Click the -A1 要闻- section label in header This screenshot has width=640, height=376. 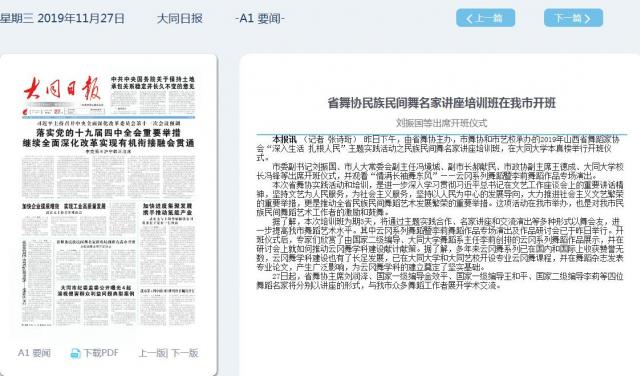[260, 18]
